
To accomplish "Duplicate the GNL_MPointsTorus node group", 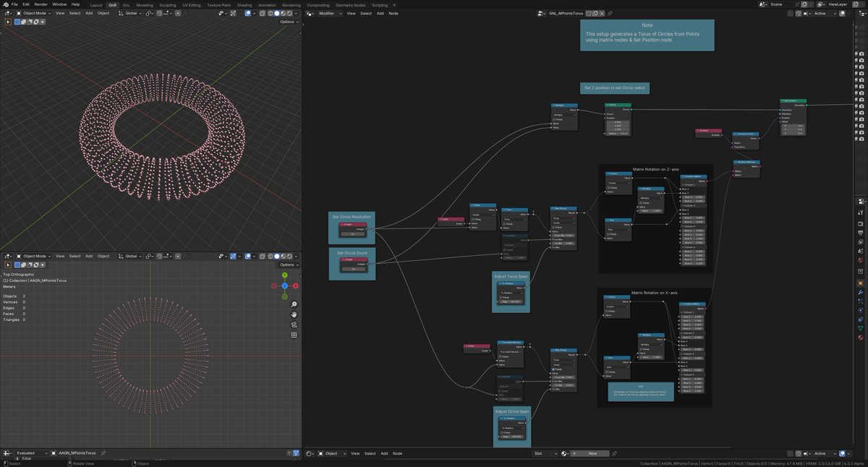I will click(594, 13).
